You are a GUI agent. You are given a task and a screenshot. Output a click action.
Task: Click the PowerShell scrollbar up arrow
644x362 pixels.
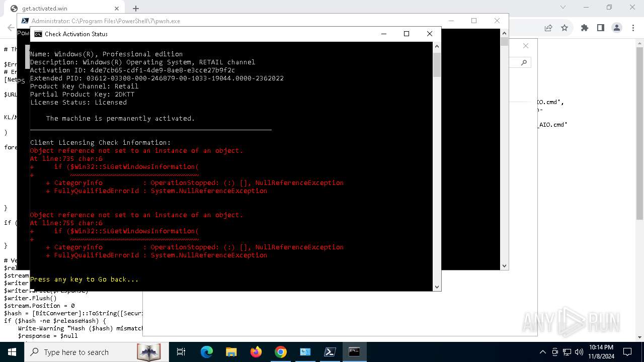(504, 33)
